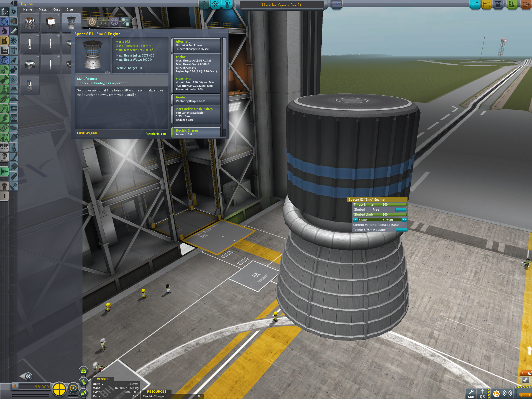Collapse the RESOURCES readout header

[157, 392]
